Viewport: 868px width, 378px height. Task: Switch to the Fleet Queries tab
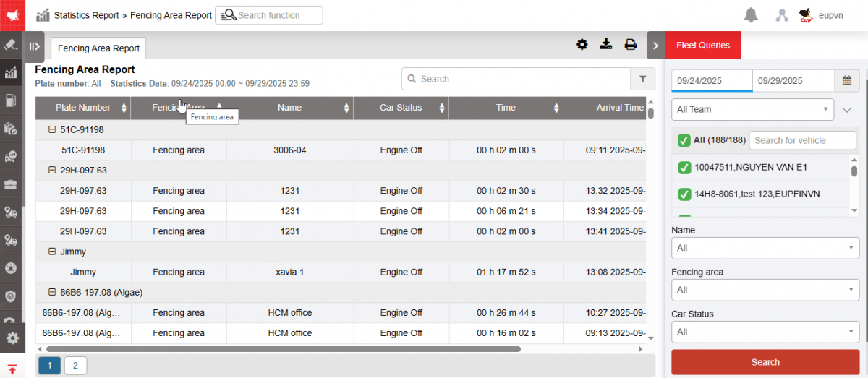(x=702, y=45)
